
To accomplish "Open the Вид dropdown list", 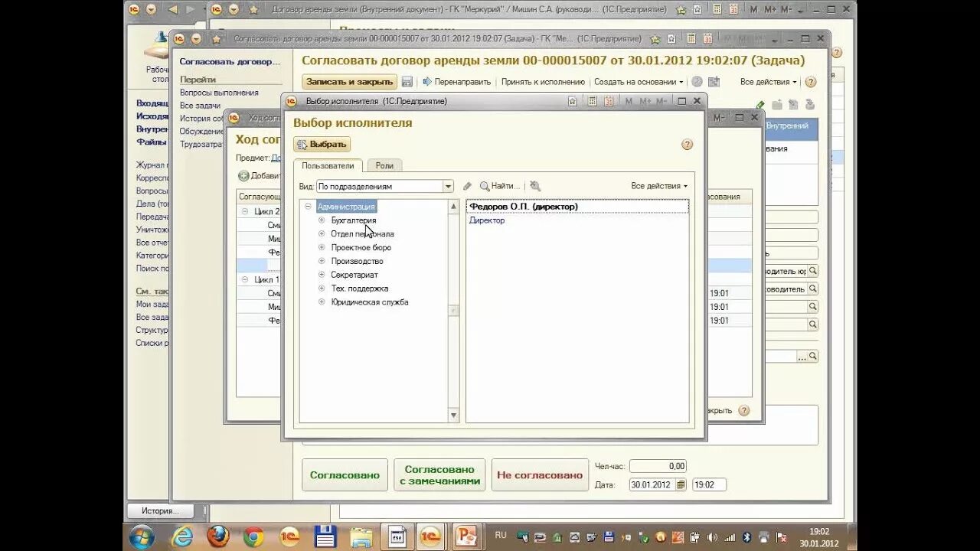I will coord(448,186).
